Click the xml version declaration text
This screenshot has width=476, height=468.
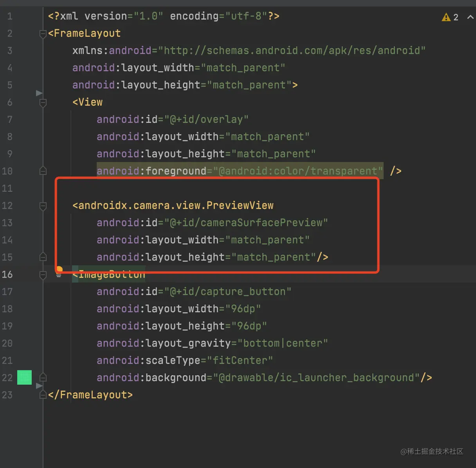(x=164, y=16)
